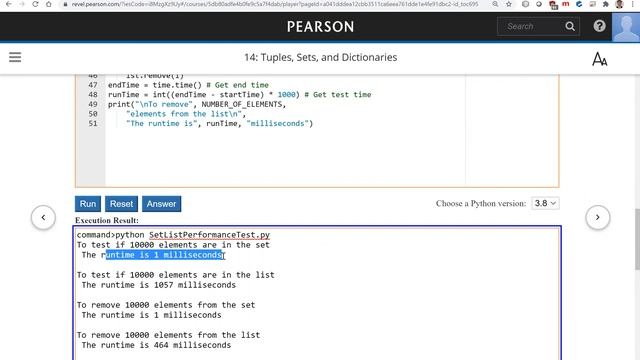Click the red 'm' extension icon
Image resolution: width=640 pixels, height=360 pixels.
(x=566, y=4)
